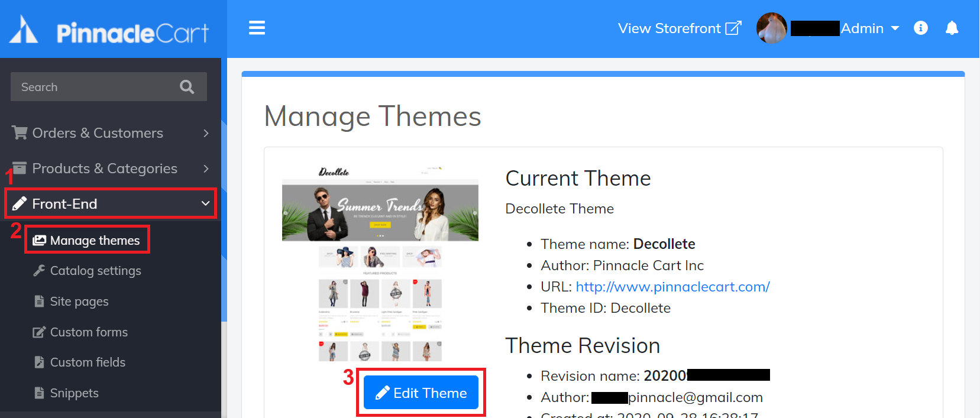Click Author: Pinnacle Cart Inc text
This screenshot has width=980, height=418.
622,265
